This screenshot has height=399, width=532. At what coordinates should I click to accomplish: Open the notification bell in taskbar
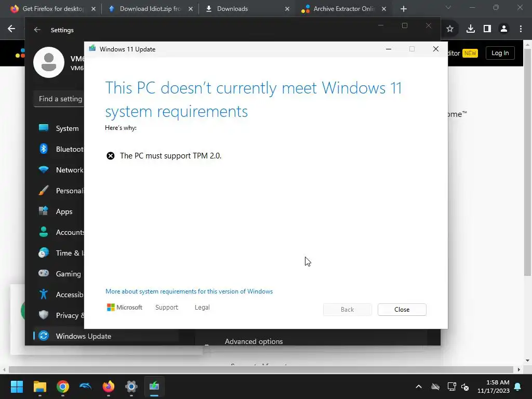(x=518, y=387)
